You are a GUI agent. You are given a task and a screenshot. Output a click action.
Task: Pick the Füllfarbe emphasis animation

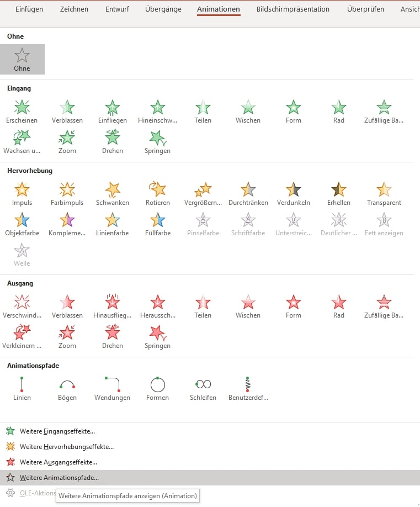158,224
